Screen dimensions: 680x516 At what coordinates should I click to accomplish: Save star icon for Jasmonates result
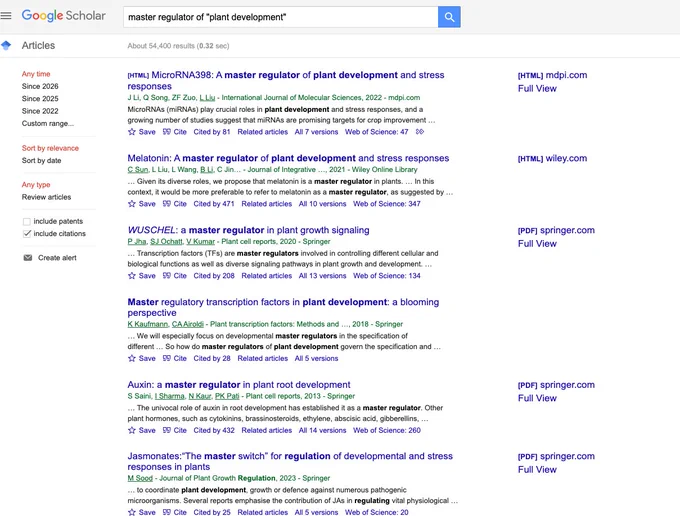132,512
